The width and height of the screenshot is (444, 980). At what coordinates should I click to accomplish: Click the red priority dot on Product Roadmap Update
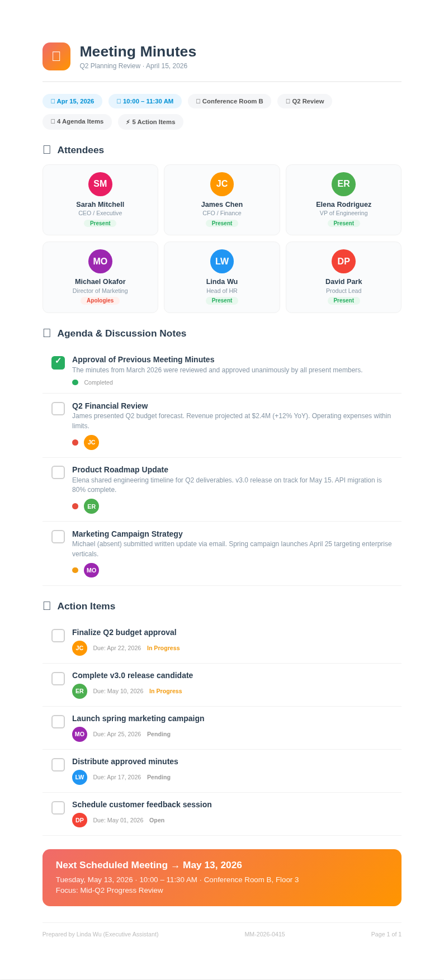coord(75,506)
